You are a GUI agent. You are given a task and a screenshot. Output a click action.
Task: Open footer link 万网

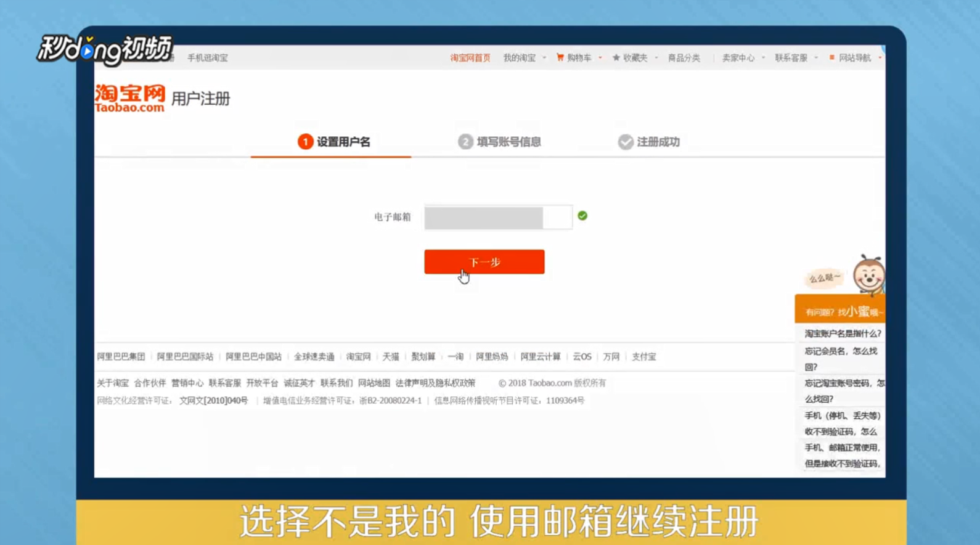(x=611, y=357)
